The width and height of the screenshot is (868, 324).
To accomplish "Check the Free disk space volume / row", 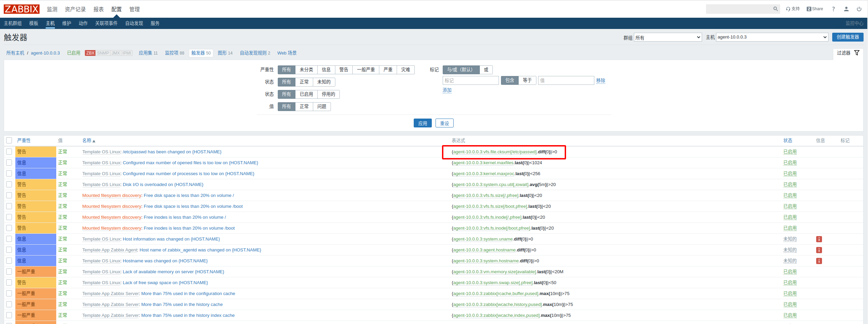I will [x=9, y=195].
